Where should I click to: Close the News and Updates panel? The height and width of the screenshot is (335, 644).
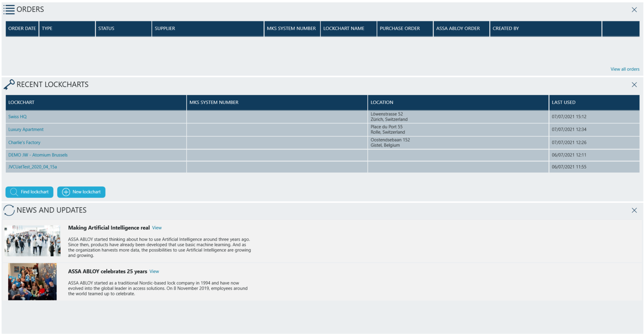coord(634,210)
